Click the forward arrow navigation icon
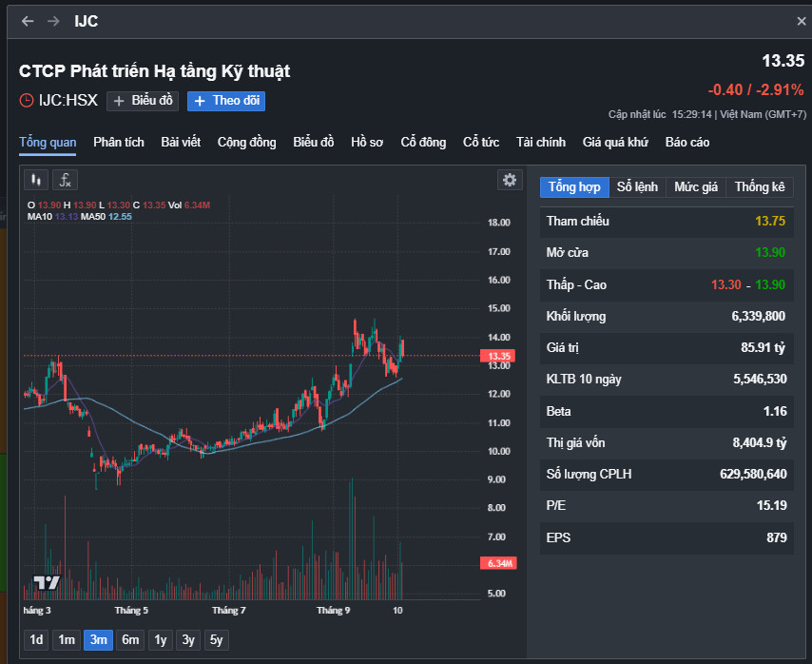The image size is (812, 664). pos(53,21)
